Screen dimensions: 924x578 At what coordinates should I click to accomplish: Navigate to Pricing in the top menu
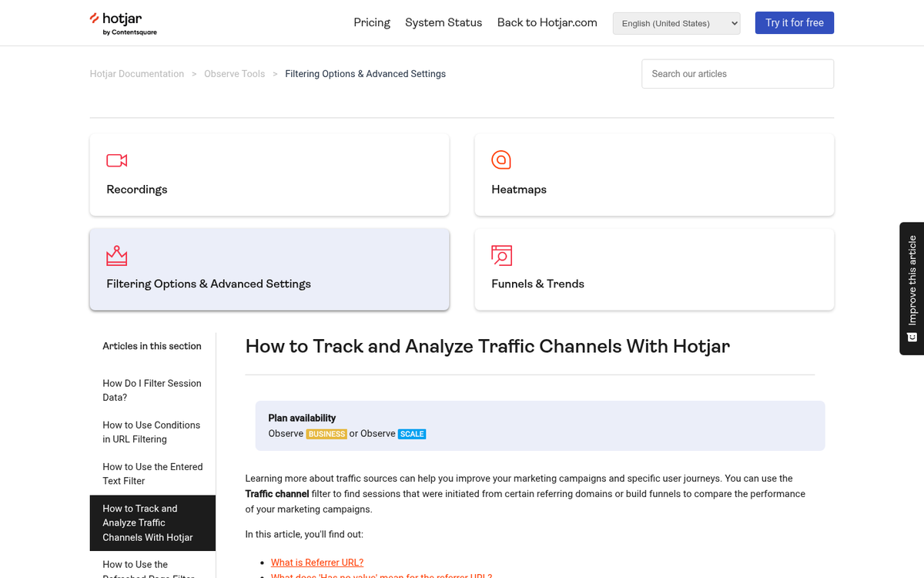[372, 23]
